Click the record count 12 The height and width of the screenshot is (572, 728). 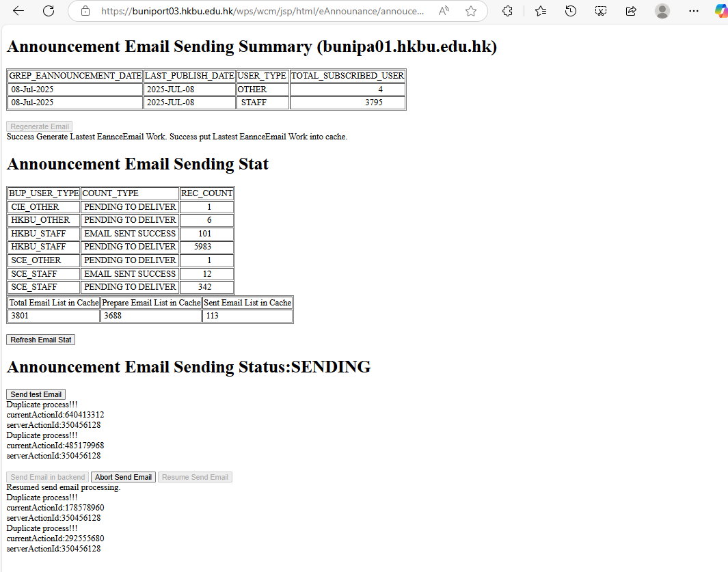pyautogui.click(x=207, y=273)
